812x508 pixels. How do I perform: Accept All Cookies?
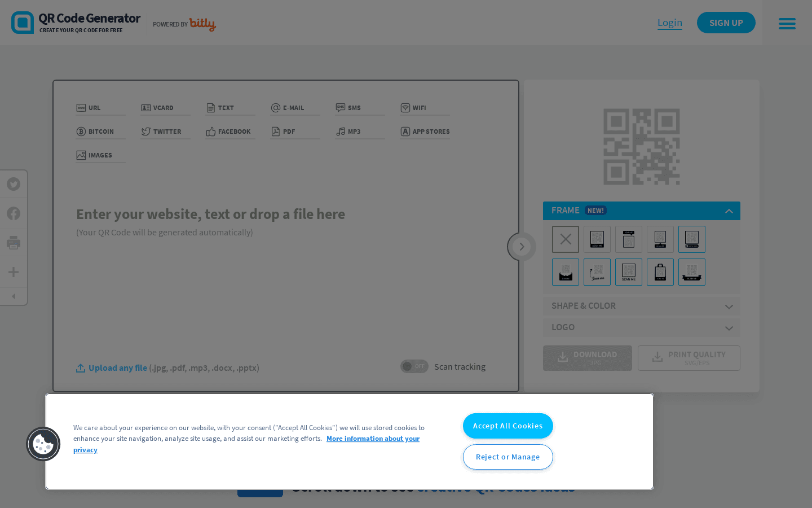(x=507, y=426)
